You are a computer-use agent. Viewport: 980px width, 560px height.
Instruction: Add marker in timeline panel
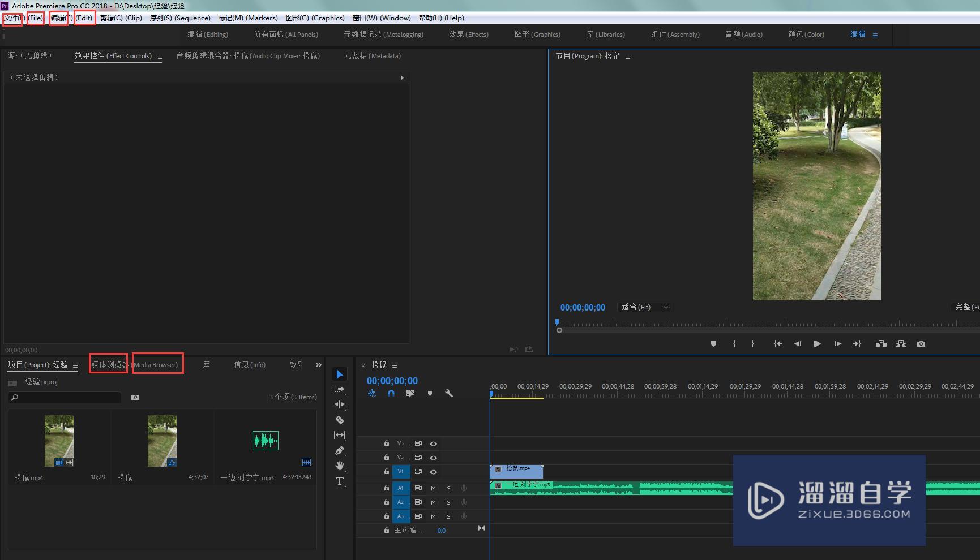click(x=430, y=393)
